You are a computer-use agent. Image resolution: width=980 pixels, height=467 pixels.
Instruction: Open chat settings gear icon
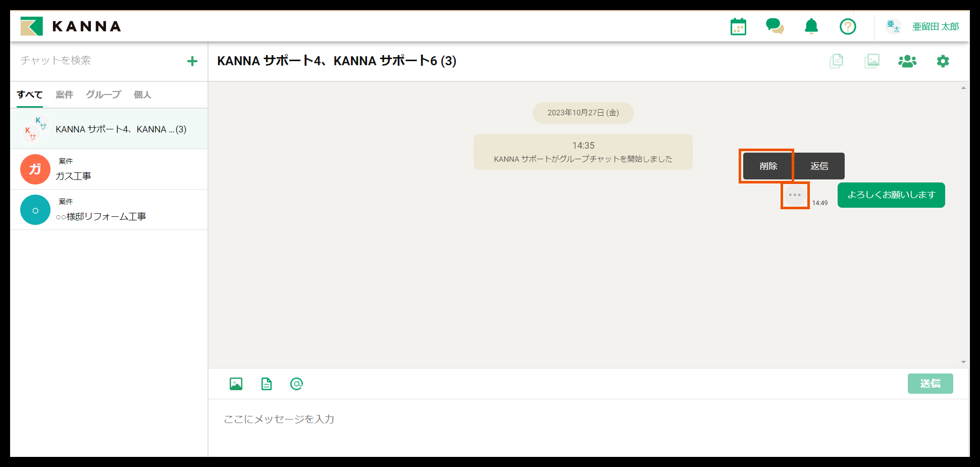coord(943,61)
